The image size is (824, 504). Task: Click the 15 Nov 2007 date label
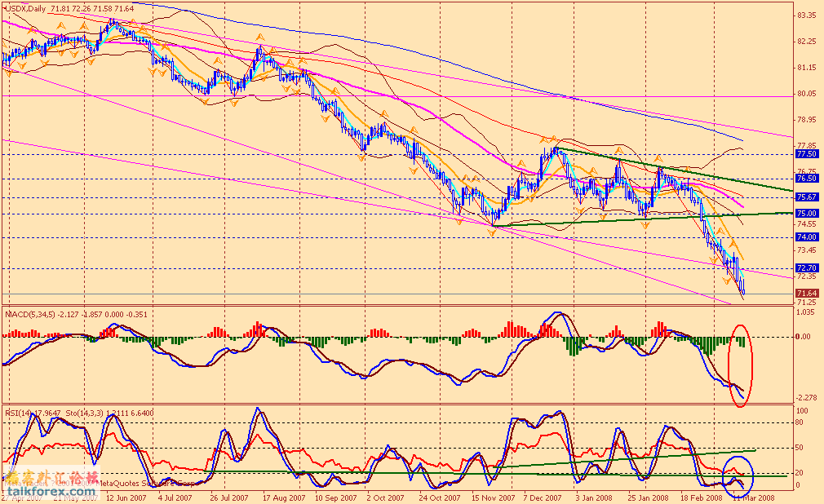click(x=493, y=497)
